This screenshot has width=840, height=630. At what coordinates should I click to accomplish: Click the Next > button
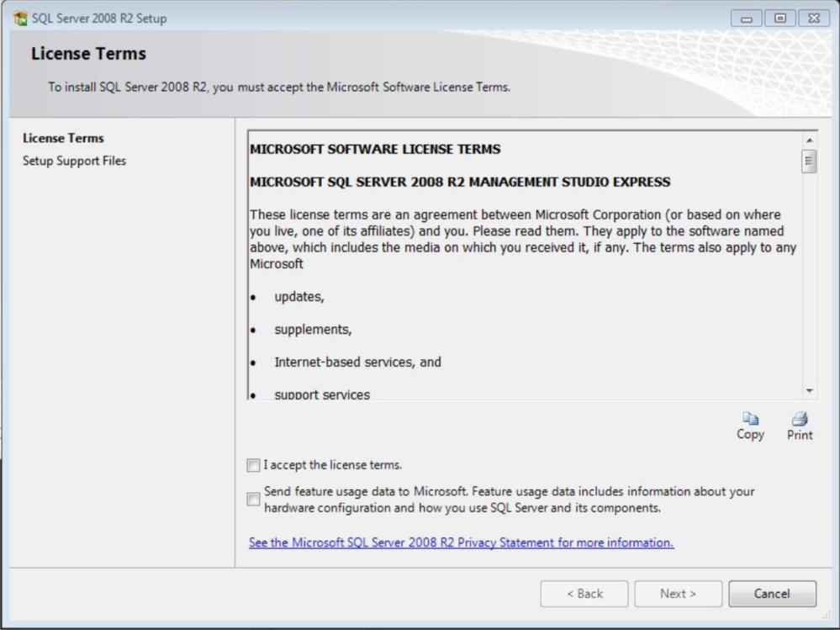(678, 594)
